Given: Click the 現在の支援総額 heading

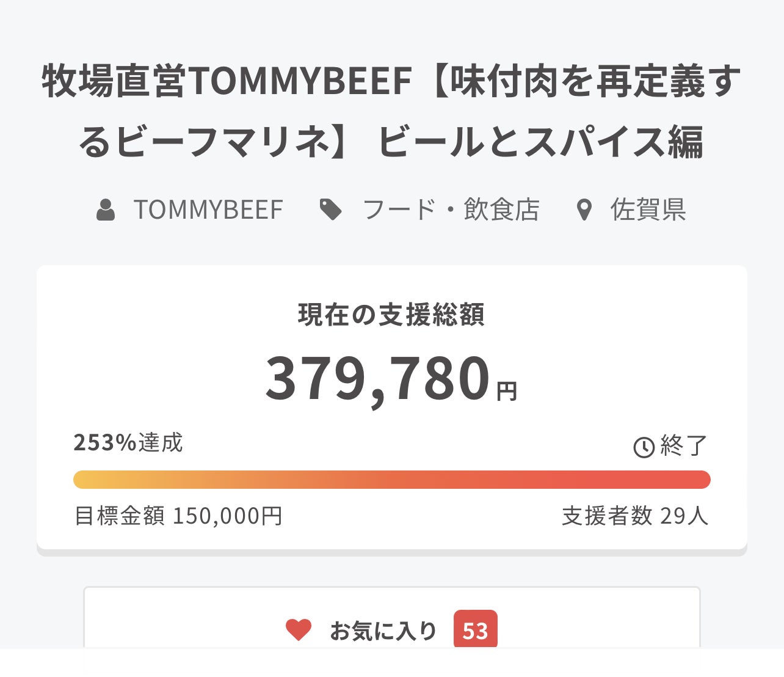Looking at the screenshot, I should click(391, 315).
